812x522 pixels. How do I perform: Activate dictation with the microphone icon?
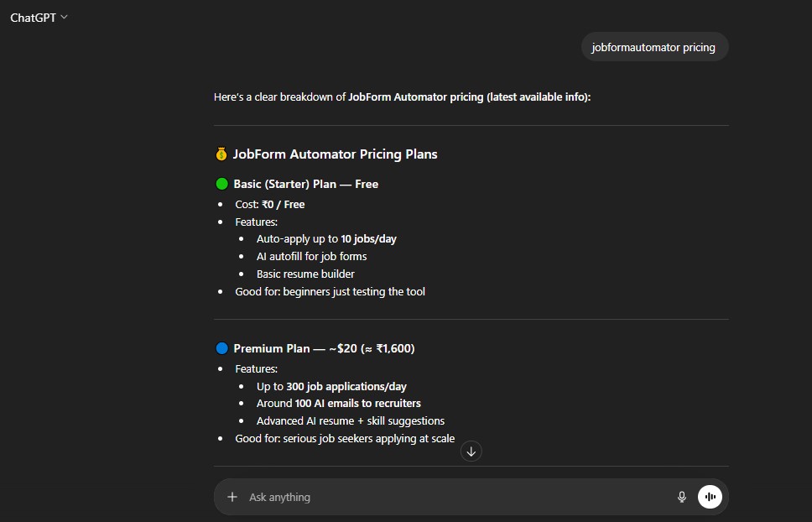(681, 497)
